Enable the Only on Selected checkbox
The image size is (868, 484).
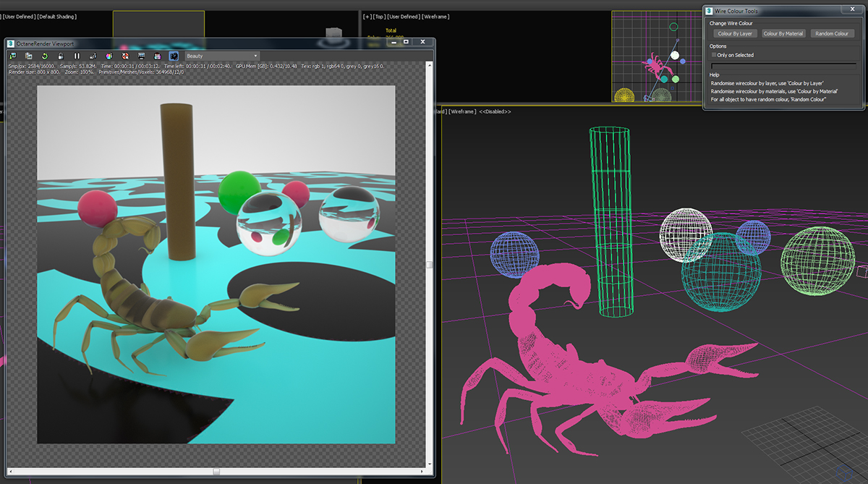coord(715,55)
